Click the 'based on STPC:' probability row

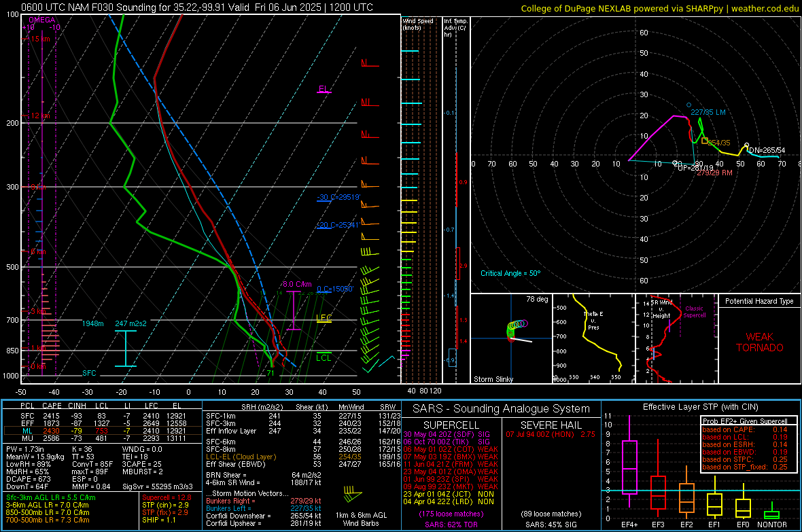point(745,459)
